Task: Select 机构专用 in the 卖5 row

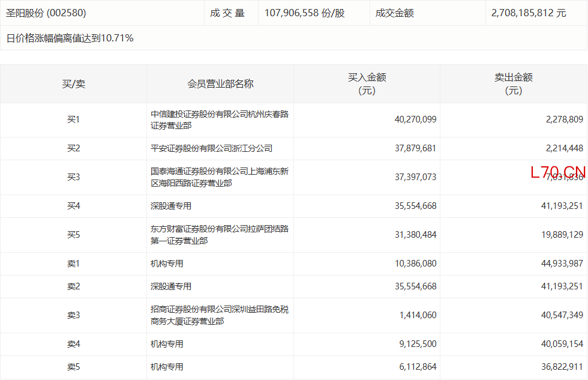Action: (167, 367)
